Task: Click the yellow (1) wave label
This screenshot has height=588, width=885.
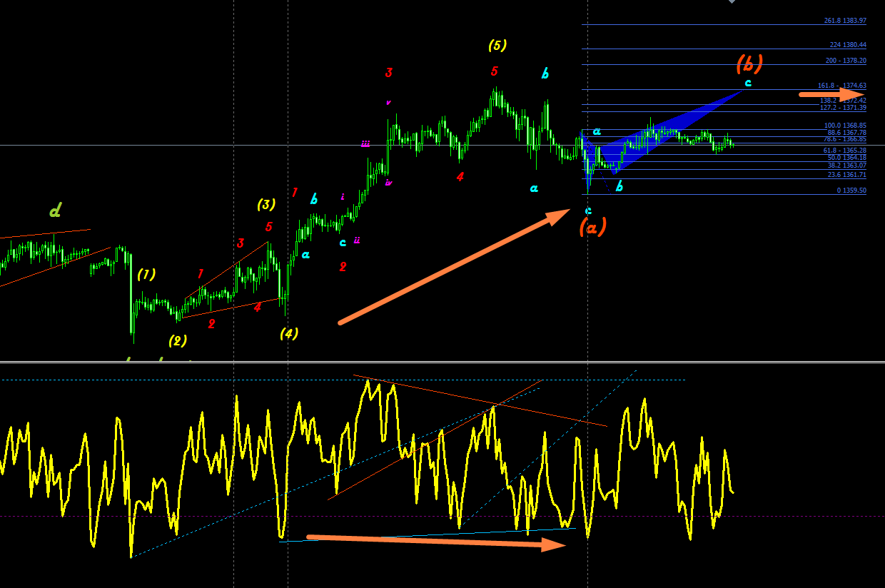Action: [146, 274]
